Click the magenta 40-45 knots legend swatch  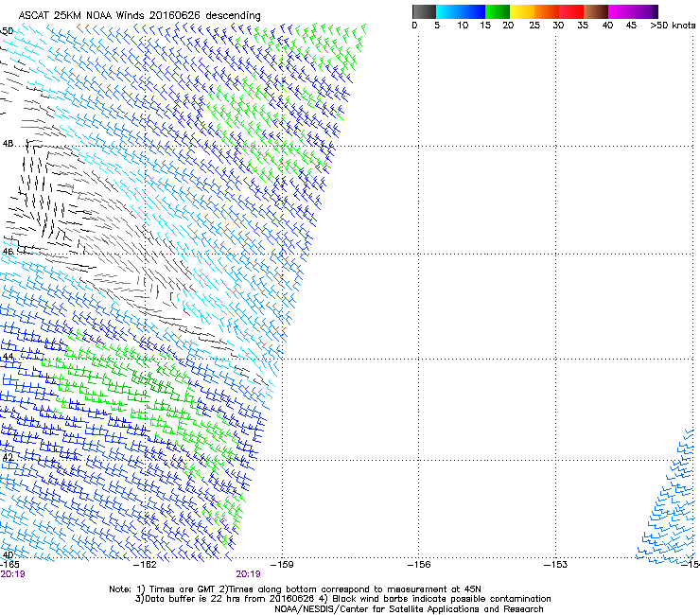click(621, 11)
